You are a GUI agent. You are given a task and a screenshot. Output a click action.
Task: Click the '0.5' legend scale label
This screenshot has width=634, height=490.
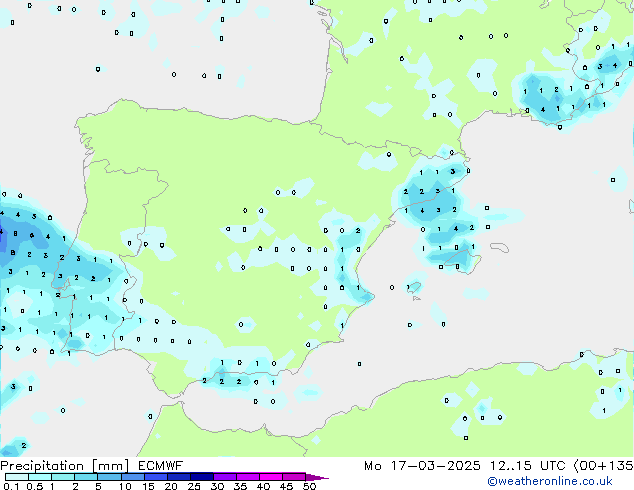click(x=35, y=486)
